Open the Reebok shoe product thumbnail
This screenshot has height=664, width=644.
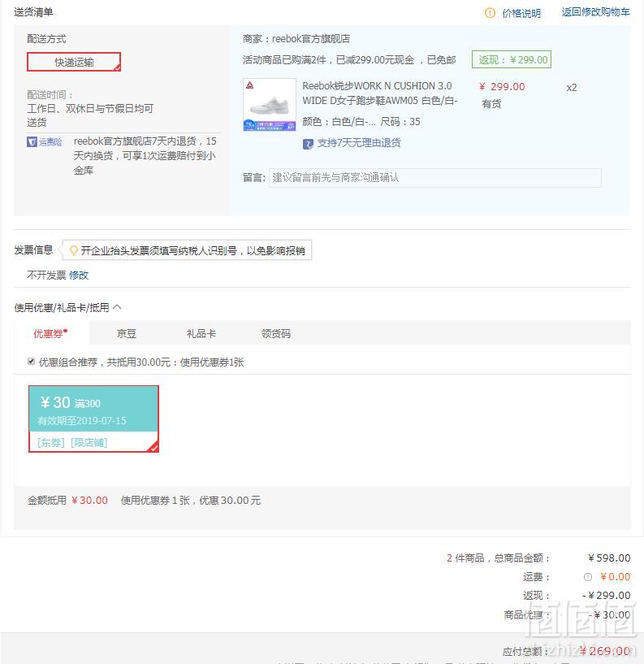(270, 105)
